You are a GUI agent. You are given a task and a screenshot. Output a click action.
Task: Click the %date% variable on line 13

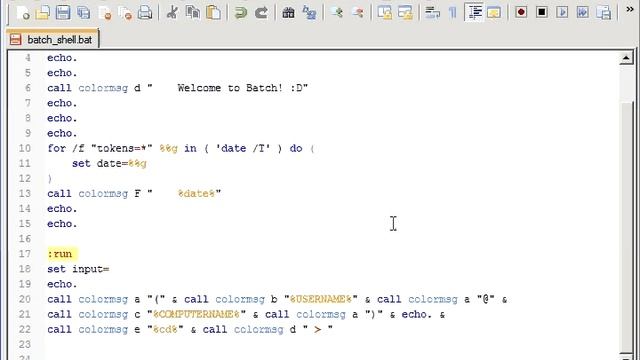196,193
